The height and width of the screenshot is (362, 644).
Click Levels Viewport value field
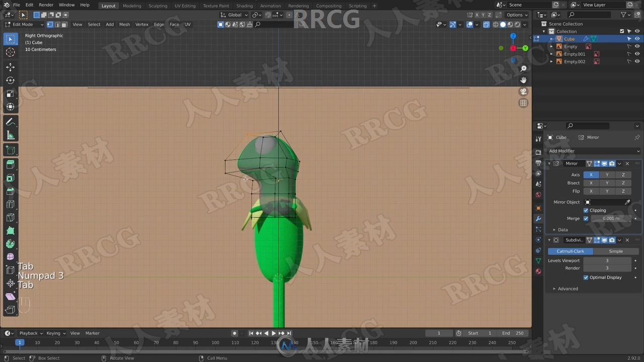[x=607, y=260]
